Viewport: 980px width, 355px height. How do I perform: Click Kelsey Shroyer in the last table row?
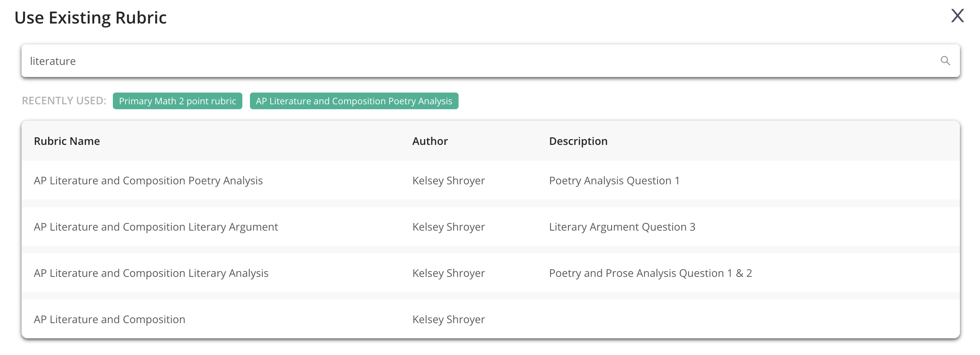[x=448, y=319]
